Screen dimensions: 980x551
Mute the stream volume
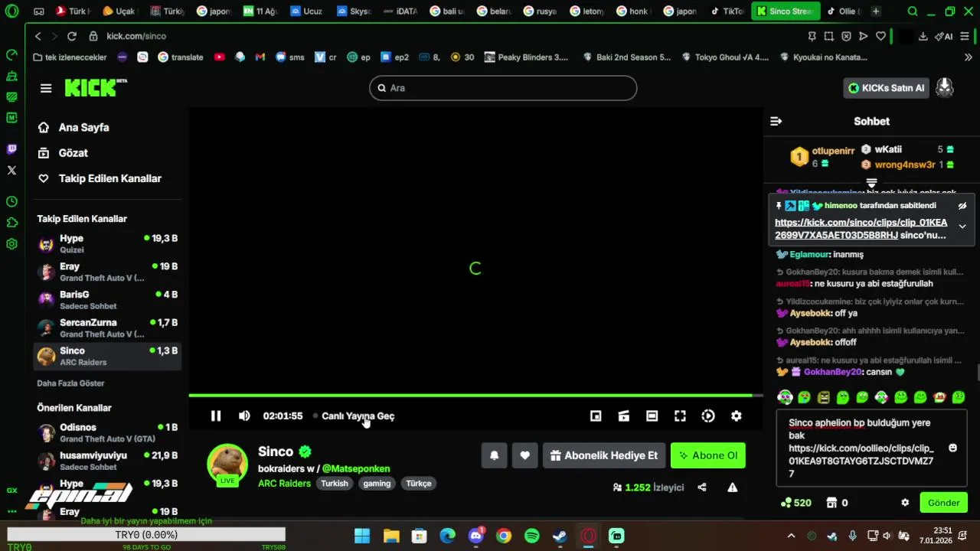click(244, 416)
